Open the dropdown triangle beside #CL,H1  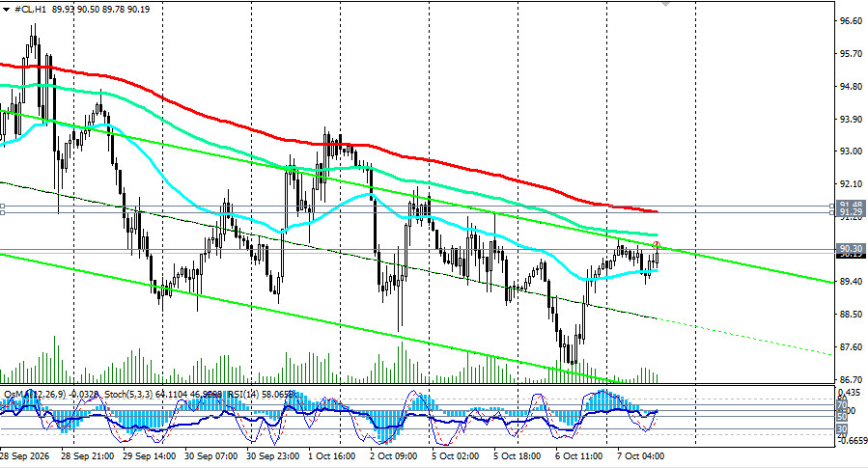click(6, 10)
